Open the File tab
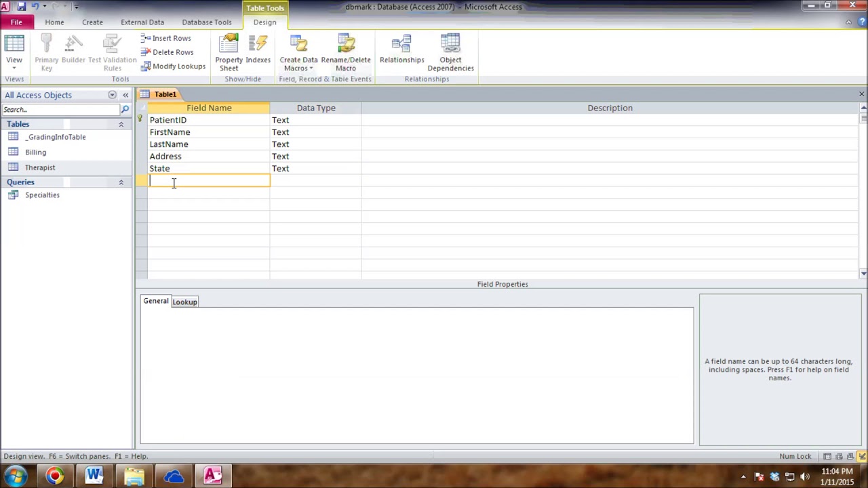The width and height of the screenshot is (868, 488). [x=16, y=22]
